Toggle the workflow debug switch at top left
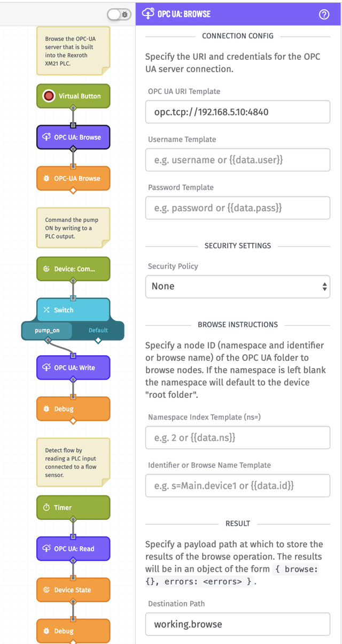Viewport: 342px width, 644px height. click(x=119, y=15)
